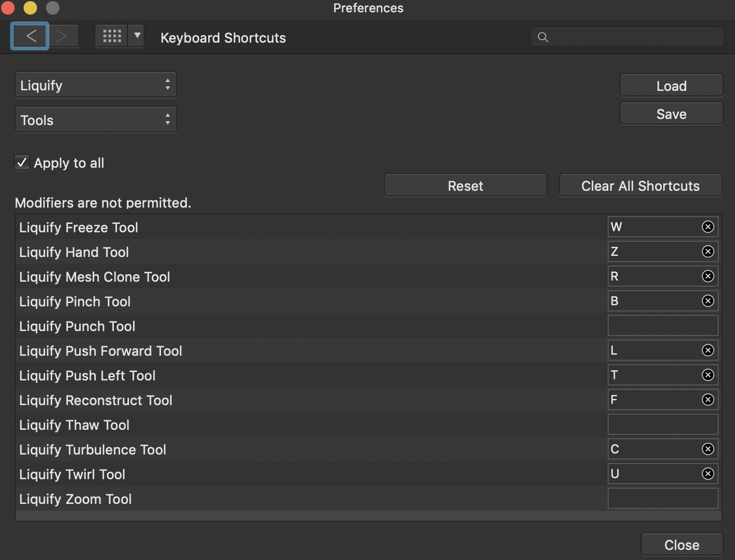Open the Liquify persona dropdown
This screenshot has width=735, height=560.
[95, 85]
